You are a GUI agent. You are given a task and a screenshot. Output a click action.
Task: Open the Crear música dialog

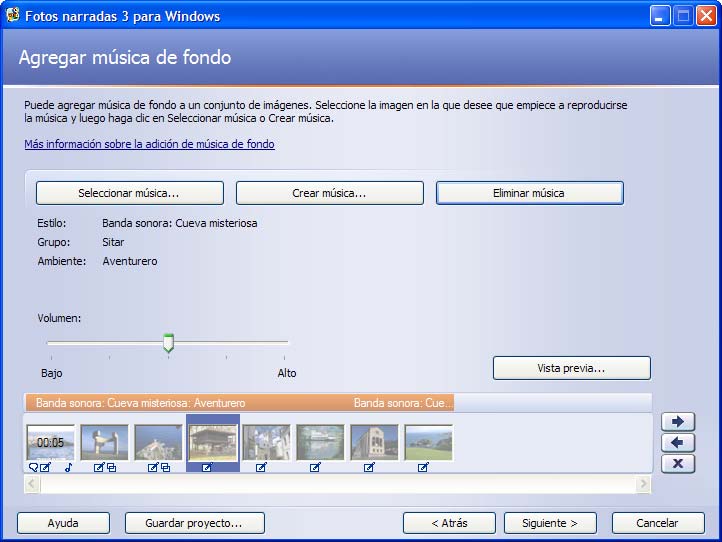(330, 193)
